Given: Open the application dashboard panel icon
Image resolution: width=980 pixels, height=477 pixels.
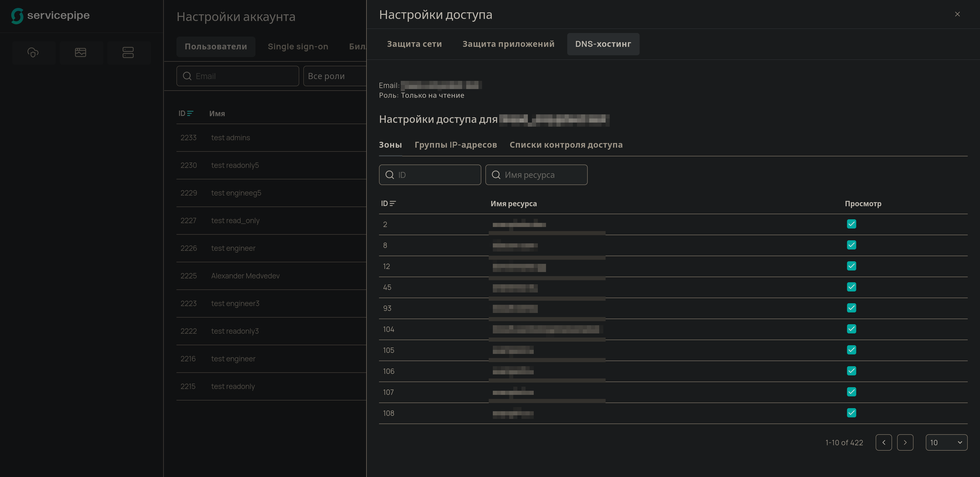Looking at the screenshot, I should tap(81, 52).
